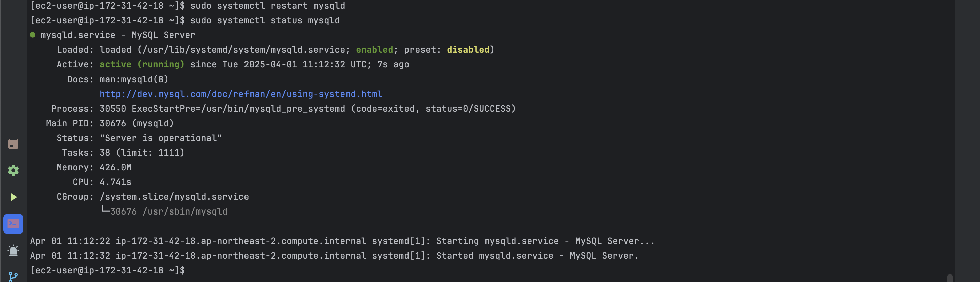Click the 'sudo systemctl restart mysqld' command line

pos(268,6)
